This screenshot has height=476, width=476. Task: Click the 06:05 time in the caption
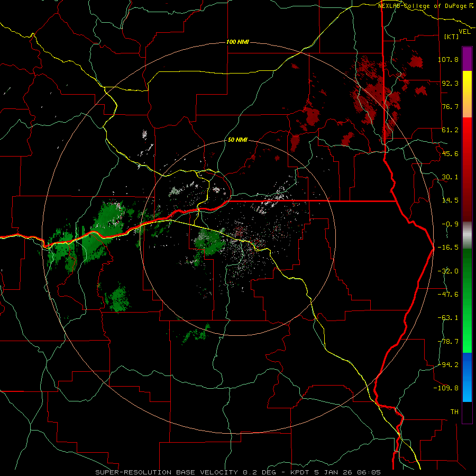pos(370,472)
